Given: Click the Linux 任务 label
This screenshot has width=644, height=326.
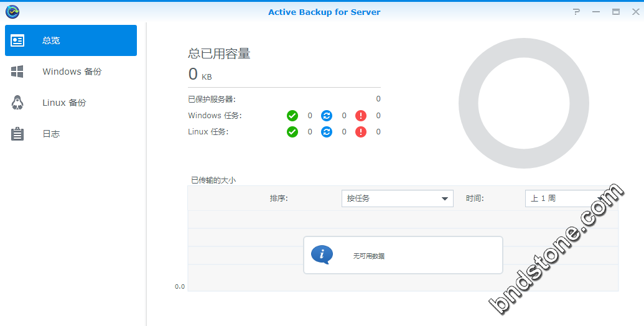Looking at the screenshot, I should [208, 132].
